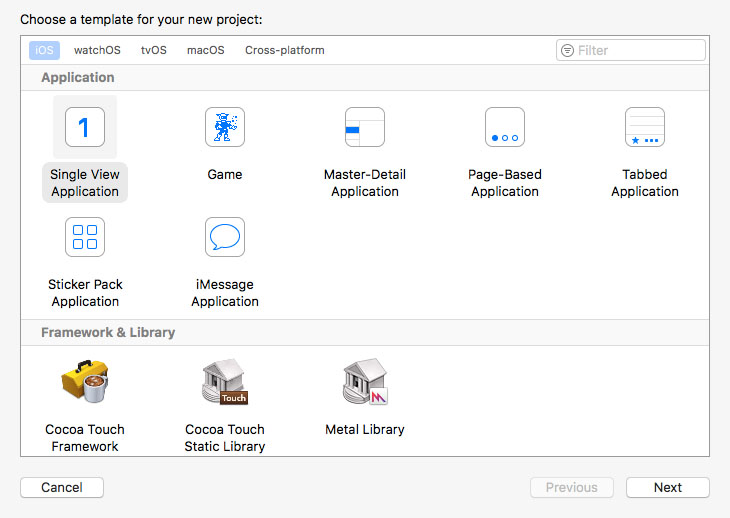Choose the Metal Library template icon
Image resolution: width=730 pixels, height=518 pixels.
pyautogui.click(x=365, y=381)
